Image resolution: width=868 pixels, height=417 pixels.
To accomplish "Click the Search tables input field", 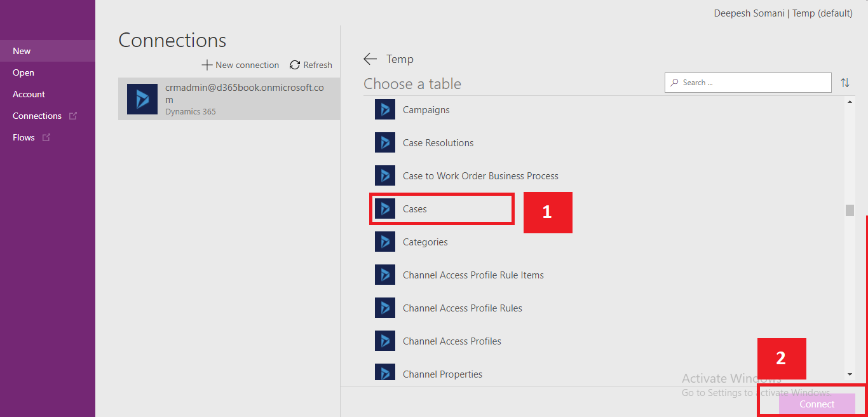I will click(748, 83).
